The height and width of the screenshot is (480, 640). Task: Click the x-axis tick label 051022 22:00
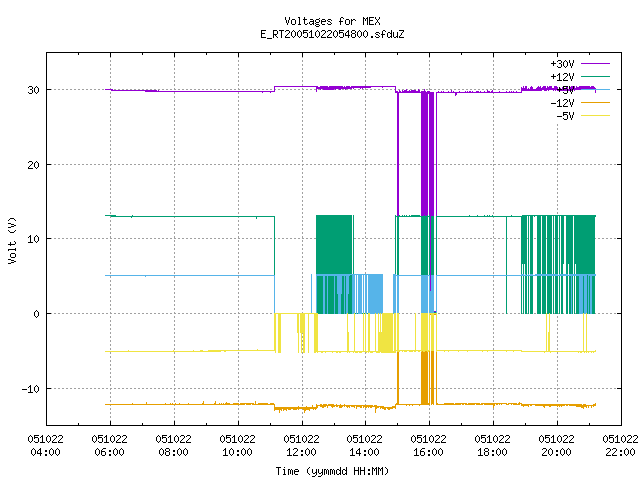point(620,446)
